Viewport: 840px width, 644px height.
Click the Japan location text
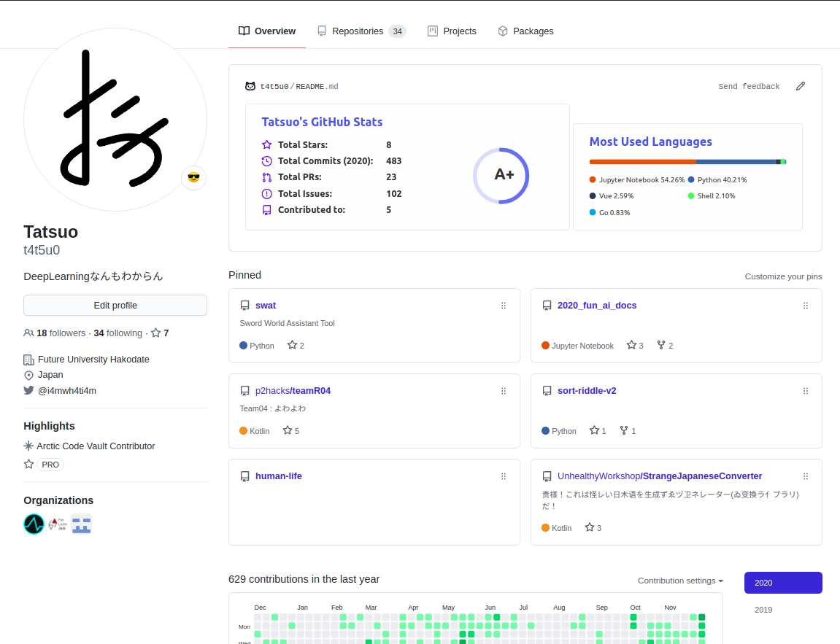pos(50,375)
